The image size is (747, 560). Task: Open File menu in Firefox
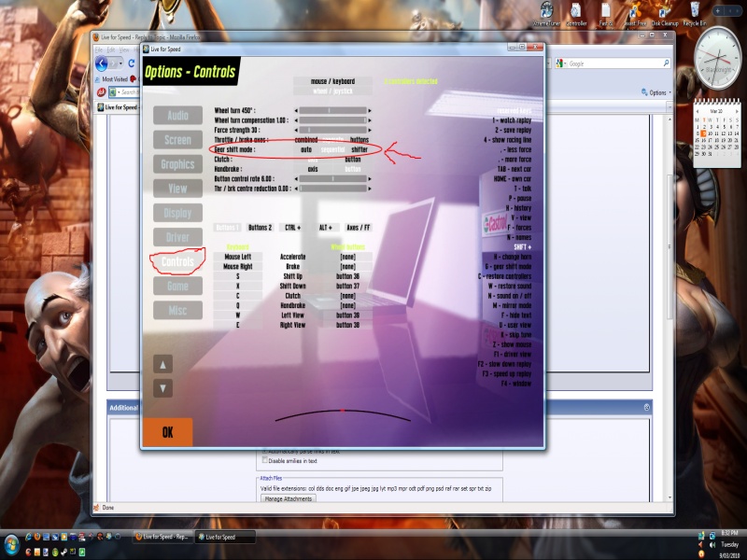tap(99, 50)
